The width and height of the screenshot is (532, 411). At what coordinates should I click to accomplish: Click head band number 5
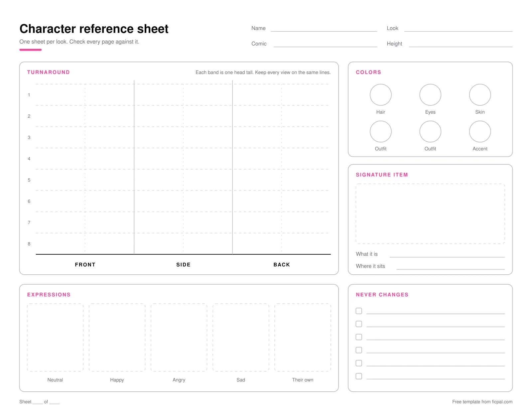click(29, 180)
